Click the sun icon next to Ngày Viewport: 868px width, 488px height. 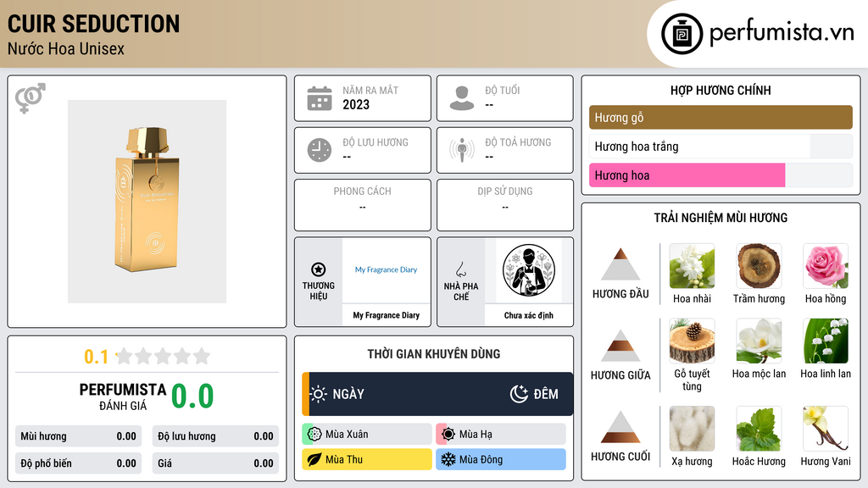[319, 394]
